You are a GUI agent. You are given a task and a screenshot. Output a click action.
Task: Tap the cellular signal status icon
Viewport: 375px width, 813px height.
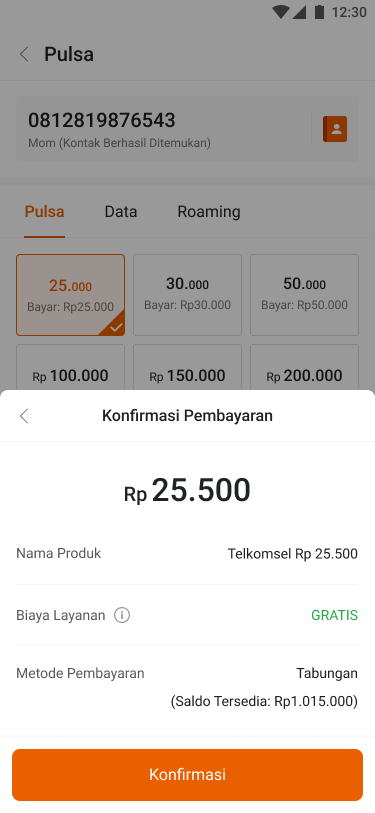tap(299, 12)
